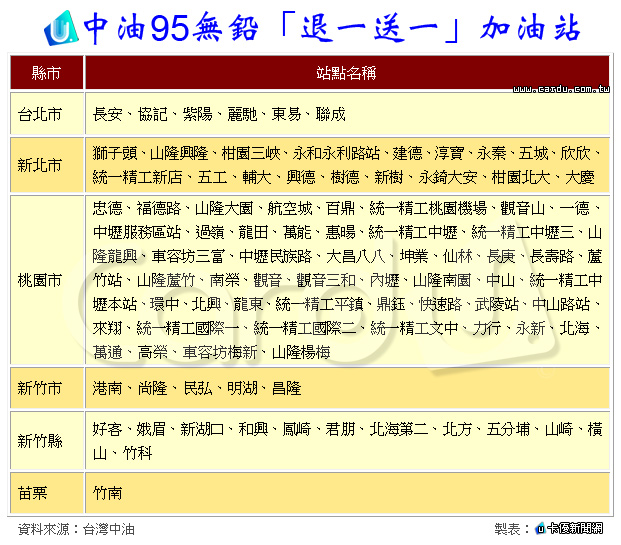Click 昌隆 station name
The image size is (621, 545).
(x=286, y=388)
